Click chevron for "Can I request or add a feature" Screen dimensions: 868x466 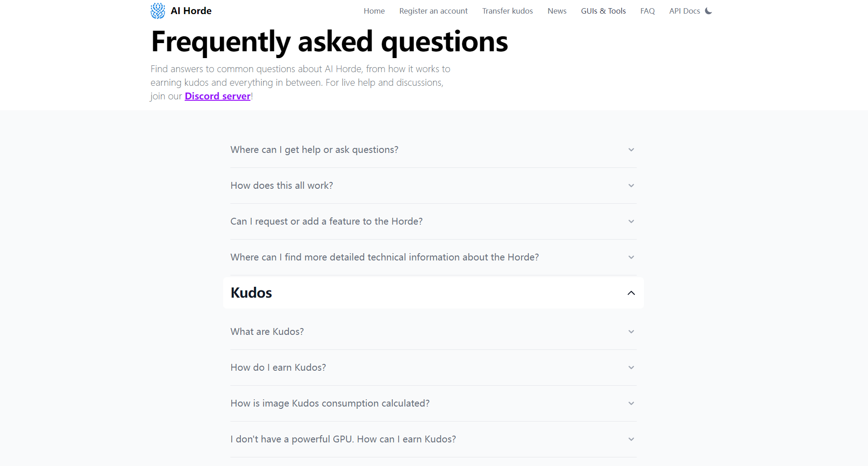(x=631, y=221)
